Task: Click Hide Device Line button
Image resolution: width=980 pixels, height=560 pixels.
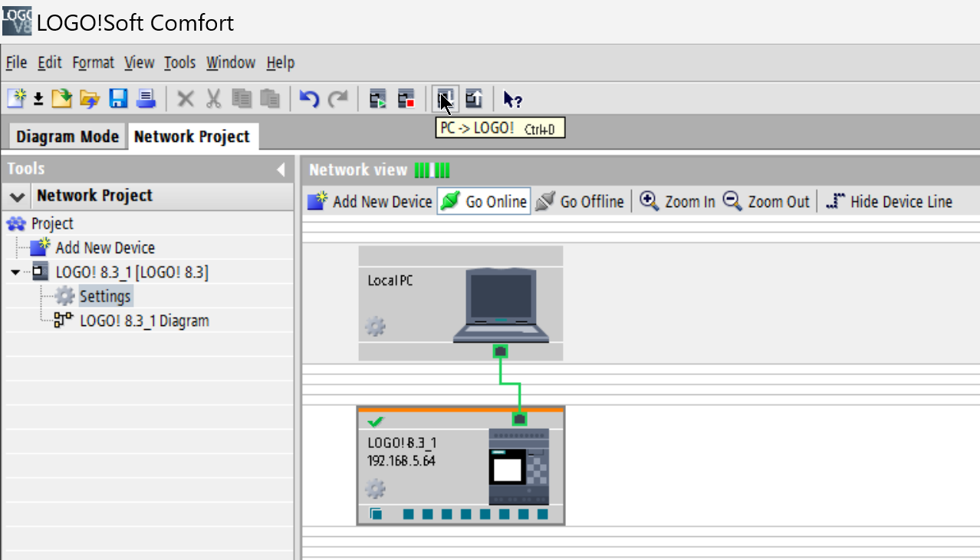Action: (x=889, y=202)
